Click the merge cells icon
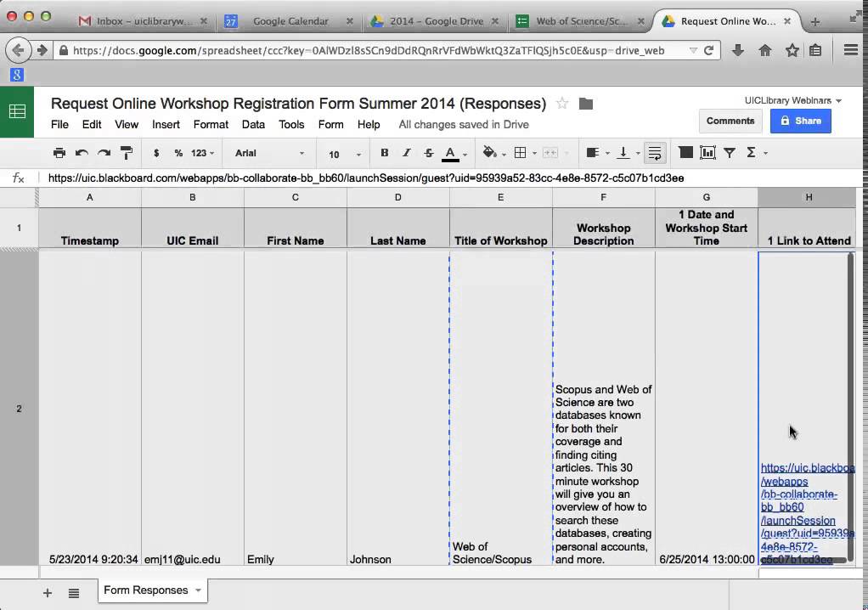The image size is (868, 610). click(x=550, y=153)
